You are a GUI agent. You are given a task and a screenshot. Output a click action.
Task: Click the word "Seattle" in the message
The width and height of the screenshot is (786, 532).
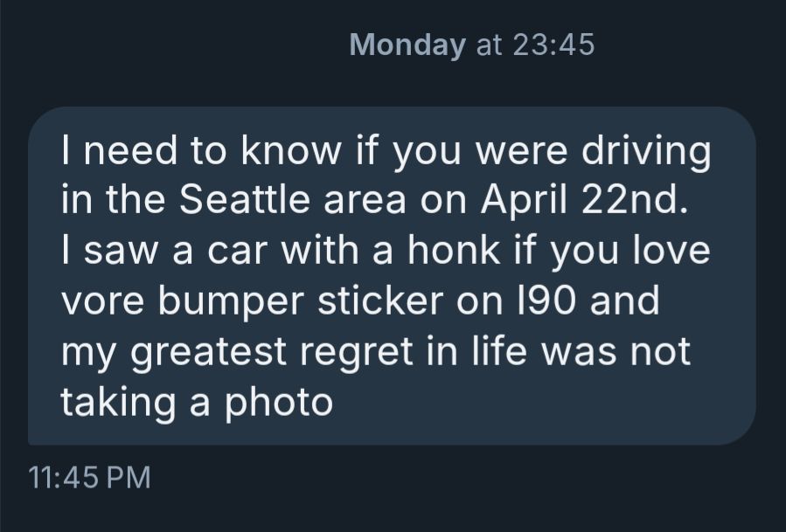(245, 199)
